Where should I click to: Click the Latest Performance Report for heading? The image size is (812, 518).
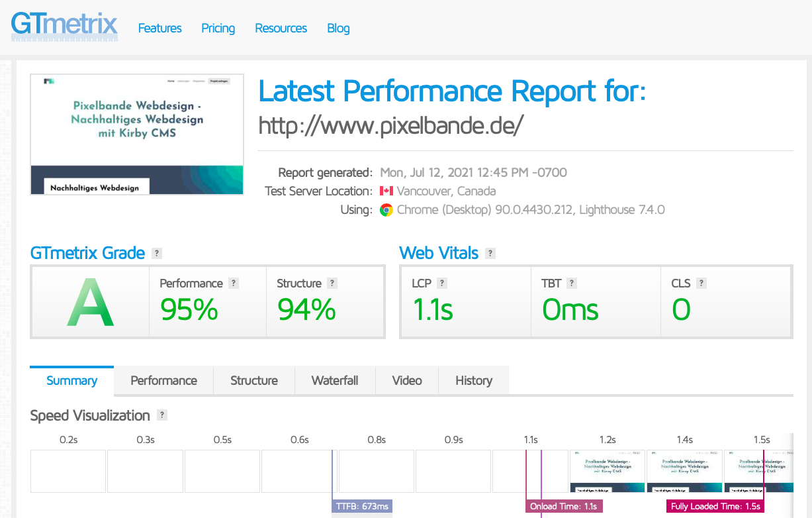pos(452,91)
